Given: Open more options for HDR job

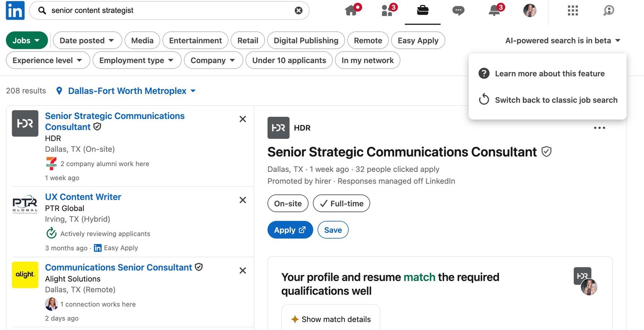Looking at the screenshot, I should (x=599, y=128).
